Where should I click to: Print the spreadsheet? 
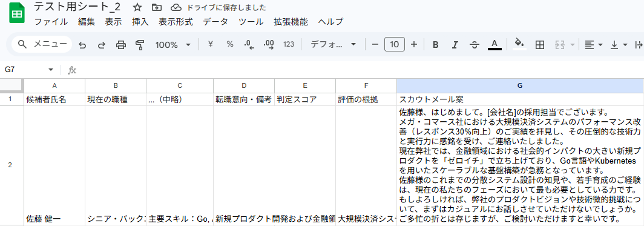(121, 45)
